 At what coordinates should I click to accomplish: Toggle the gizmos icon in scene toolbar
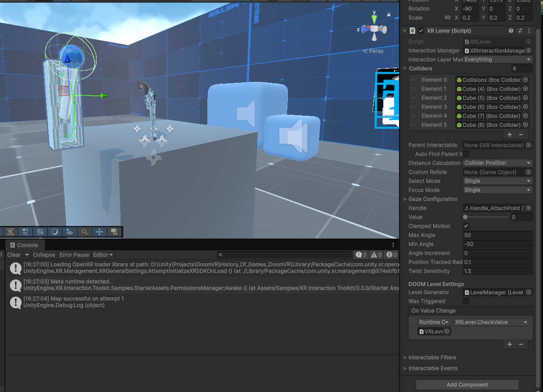point(99,232)
